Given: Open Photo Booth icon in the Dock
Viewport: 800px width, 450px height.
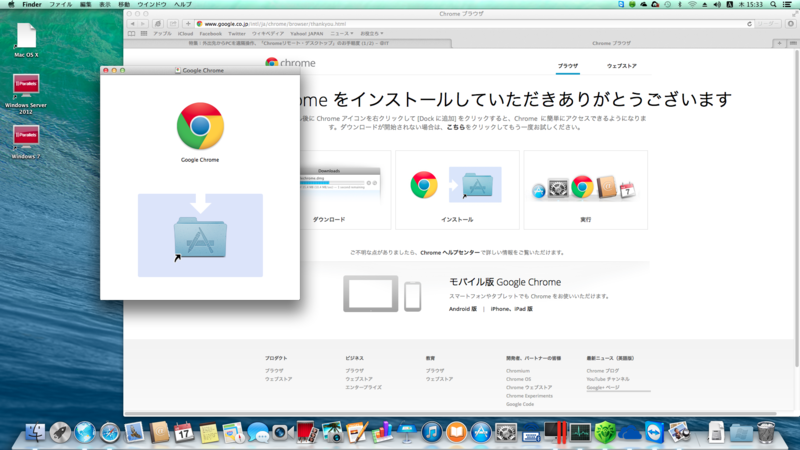Looking at the screenshot, I should point(307,433).
